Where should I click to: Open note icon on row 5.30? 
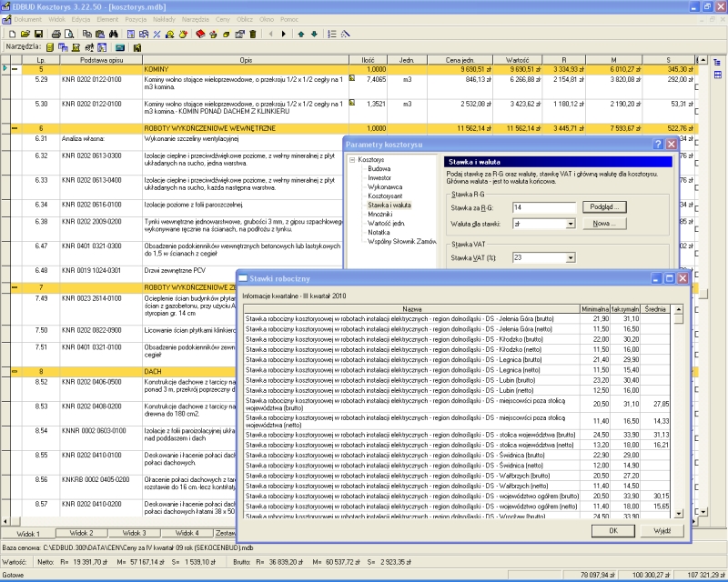coord(352,103)
